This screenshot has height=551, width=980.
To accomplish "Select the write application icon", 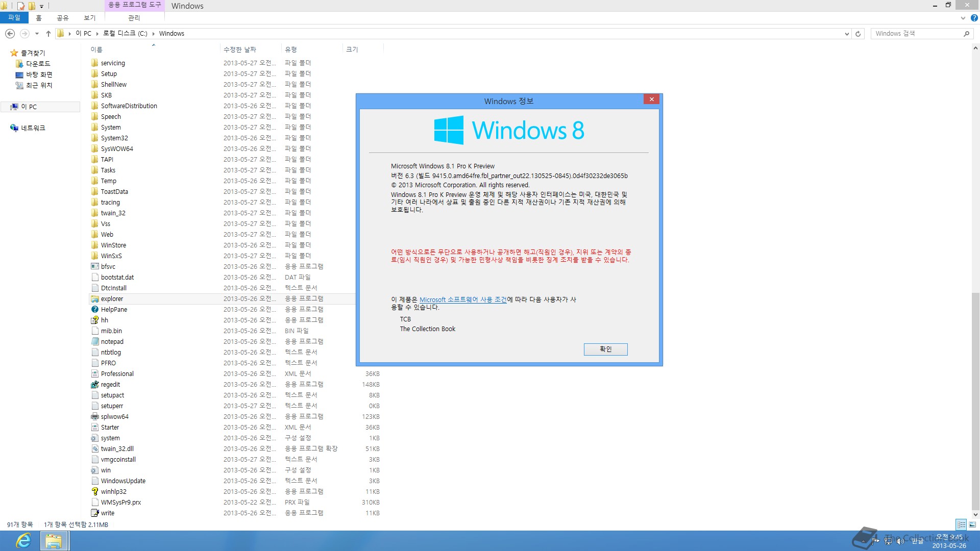I will pos(94,513).
